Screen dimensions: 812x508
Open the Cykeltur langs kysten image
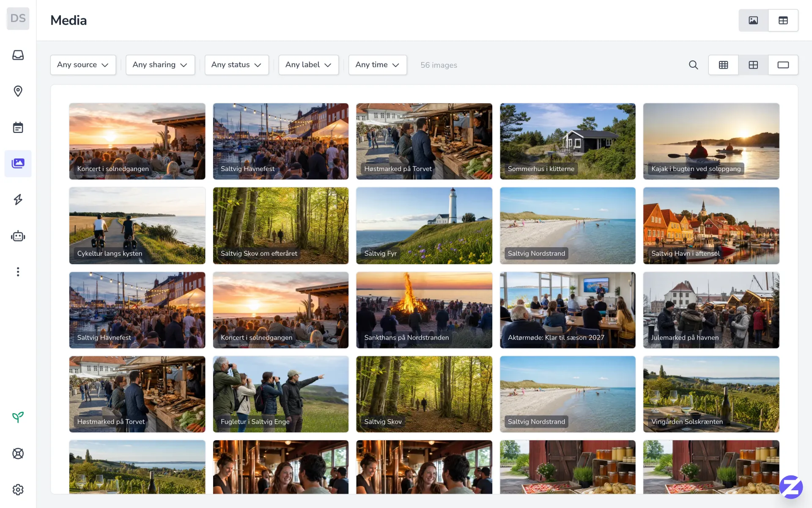tap(137, 226)
